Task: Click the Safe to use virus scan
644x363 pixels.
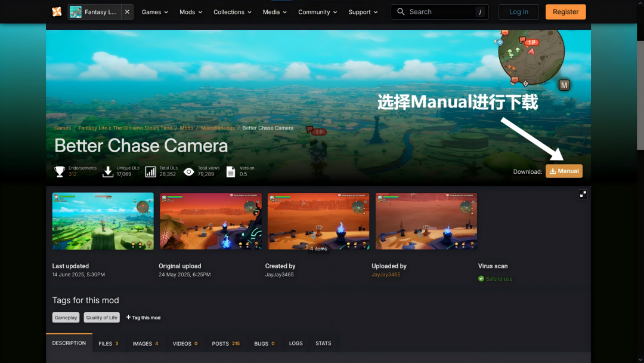Action: click(499, 279)
